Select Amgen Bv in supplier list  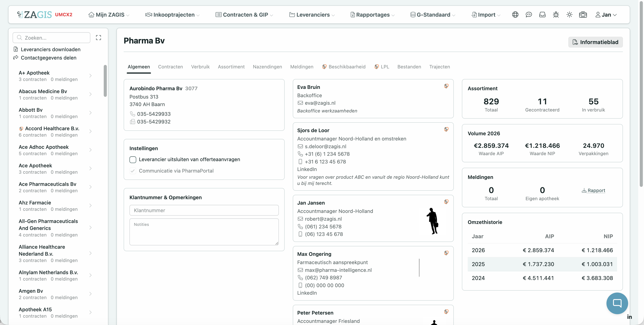click(55, 294)
